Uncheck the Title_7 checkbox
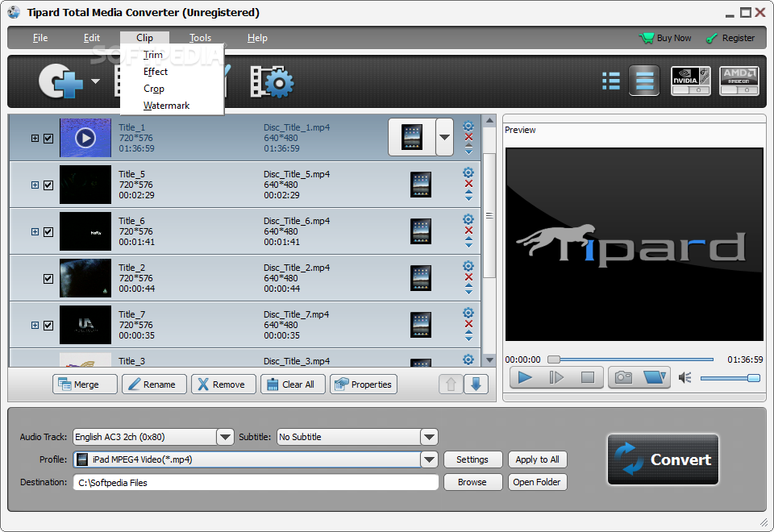The width and height of the screenshot is (774, 532). [48, 325]
